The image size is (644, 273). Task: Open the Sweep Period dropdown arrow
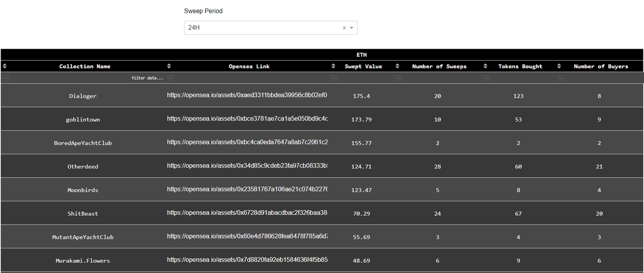(352, 28)
